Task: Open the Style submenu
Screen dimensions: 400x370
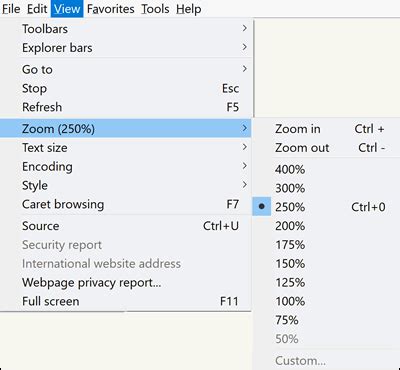Action: (x=125, y=185)
